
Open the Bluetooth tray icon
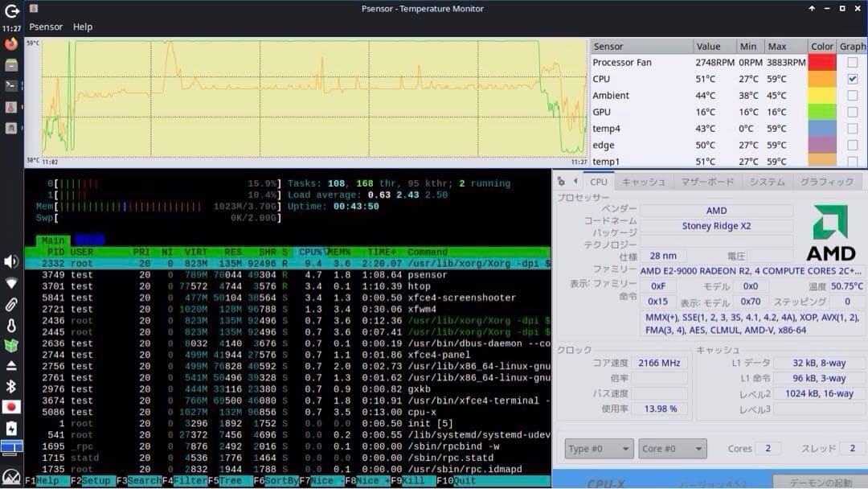coord(11,386)
